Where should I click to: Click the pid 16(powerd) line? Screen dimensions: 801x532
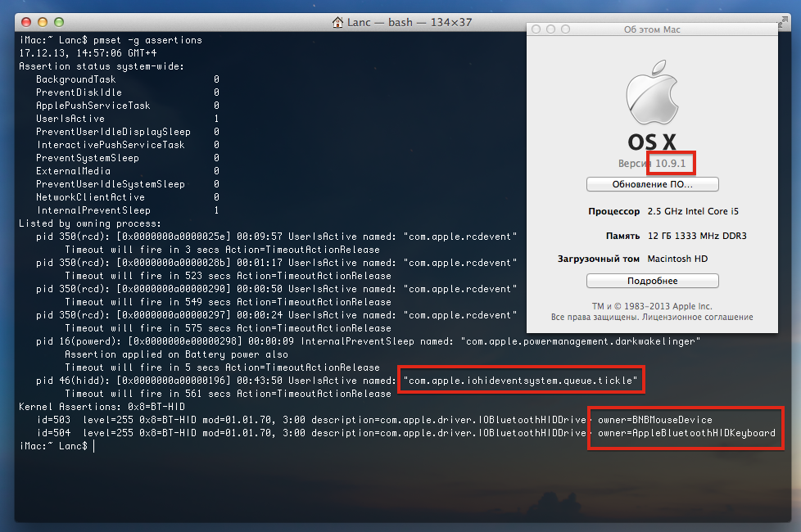[368, 341]
